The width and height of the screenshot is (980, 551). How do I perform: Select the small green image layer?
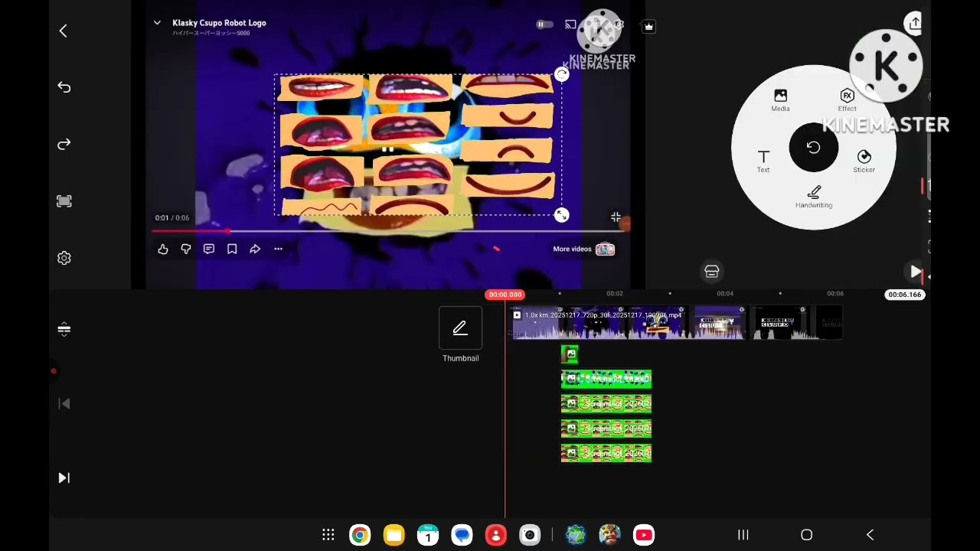pos(570,354)
